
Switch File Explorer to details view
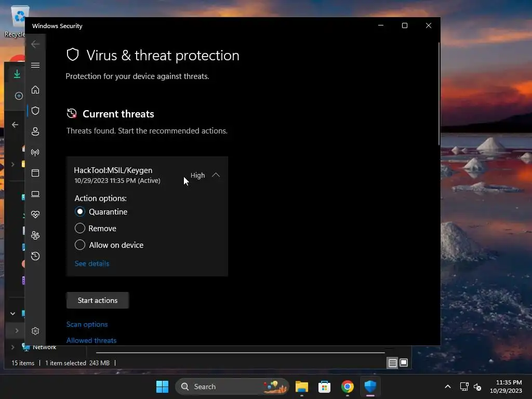(x=393, y=363)
